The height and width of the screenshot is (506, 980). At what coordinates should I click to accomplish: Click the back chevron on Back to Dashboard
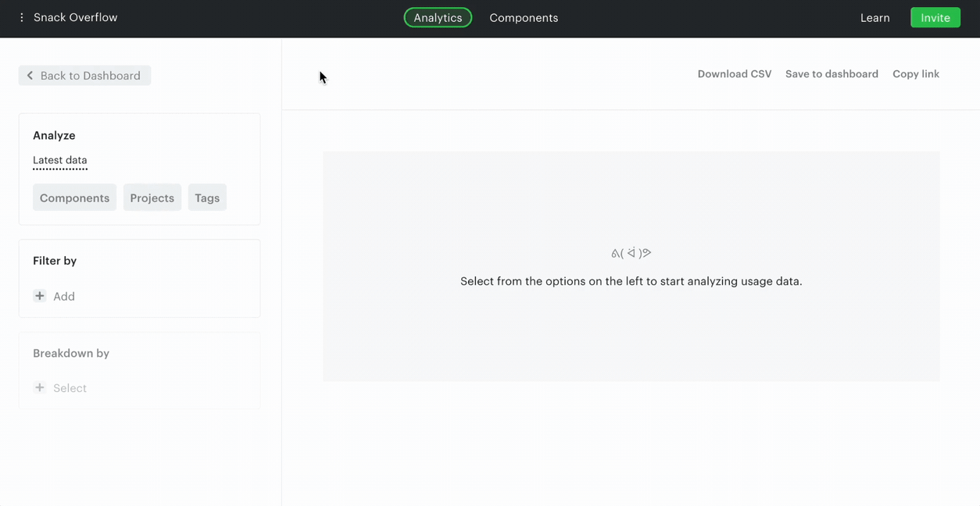coord(30,75)
